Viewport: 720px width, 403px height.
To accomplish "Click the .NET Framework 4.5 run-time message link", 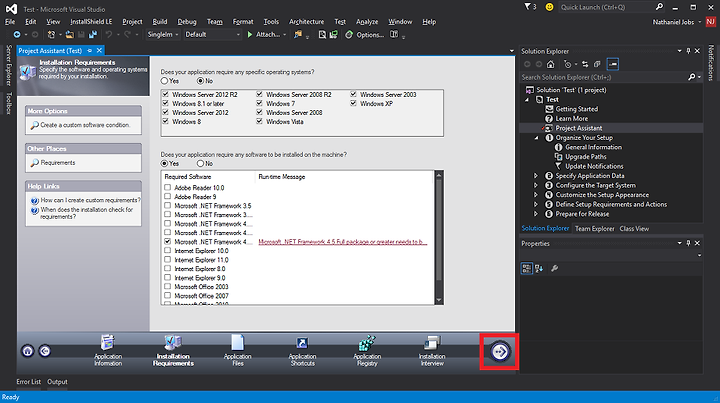I will point(343,242).
